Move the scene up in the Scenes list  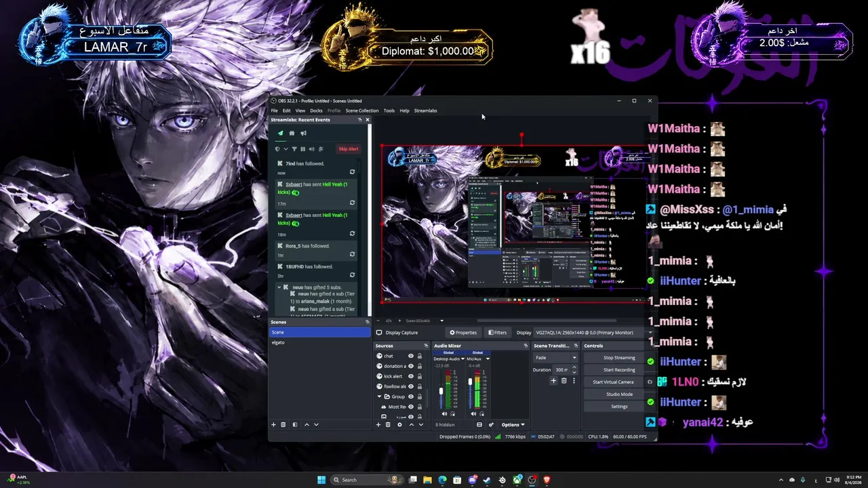pyautogui.click(x=307, y=425)
